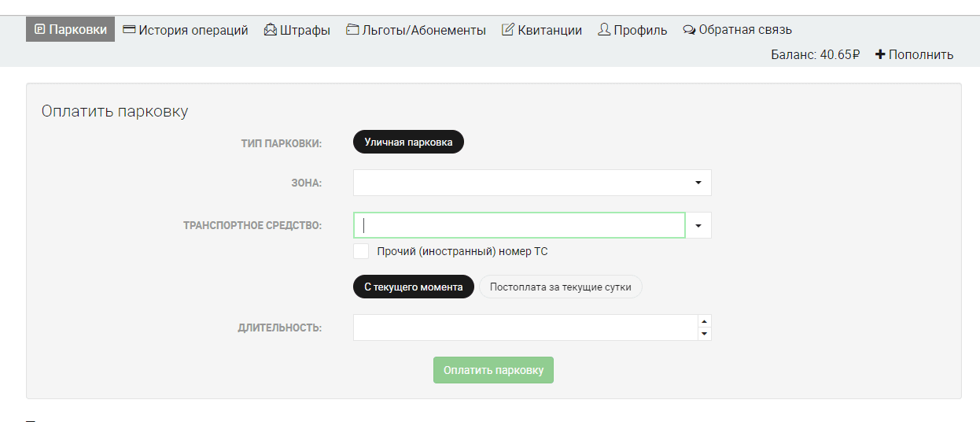Click the chat bubble icon beside Обратная связь
The height and width of the screenshot is (422, 980).
[x=689, y=31]
